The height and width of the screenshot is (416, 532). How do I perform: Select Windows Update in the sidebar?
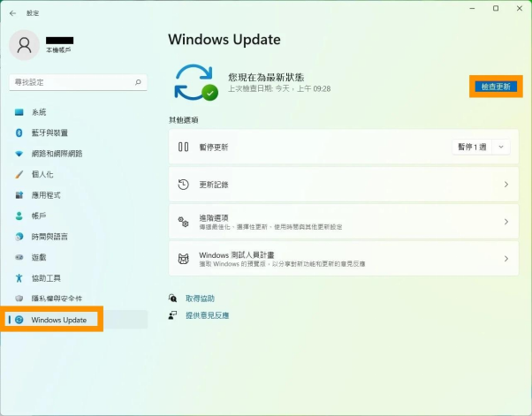click(79, 320)
